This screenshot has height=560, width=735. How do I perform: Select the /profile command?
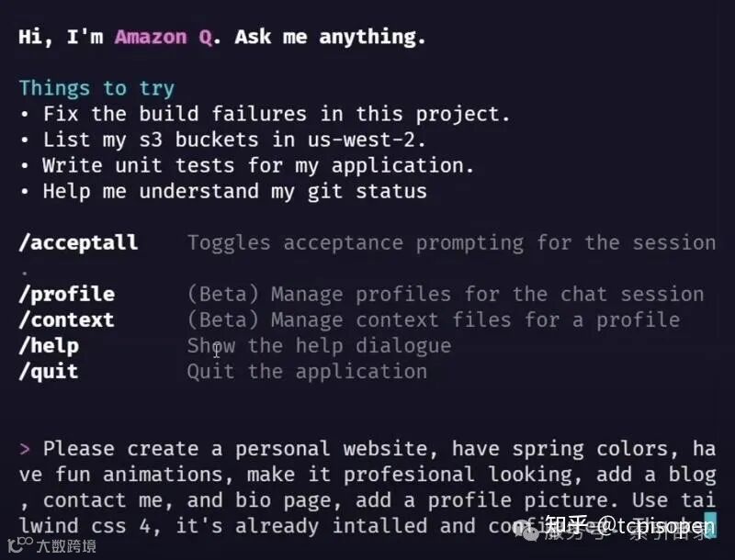click(x=66, y=294)
